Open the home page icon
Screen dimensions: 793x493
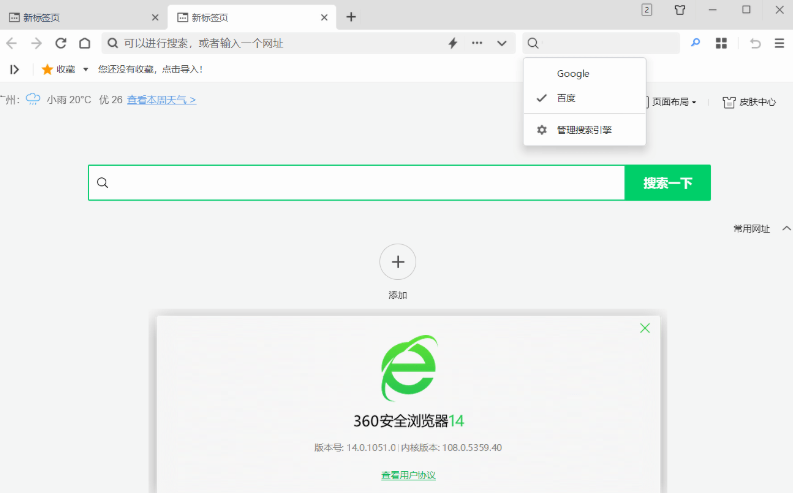(85, 43)
